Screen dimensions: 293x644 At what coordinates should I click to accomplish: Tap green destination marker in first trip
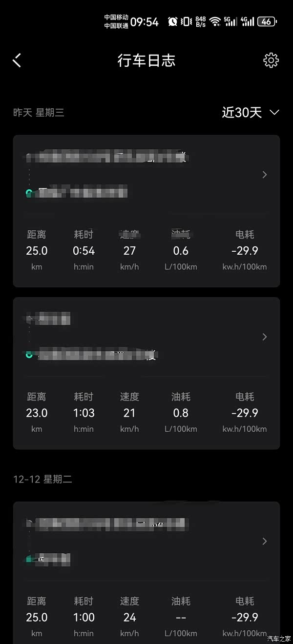tap(29, 193)
